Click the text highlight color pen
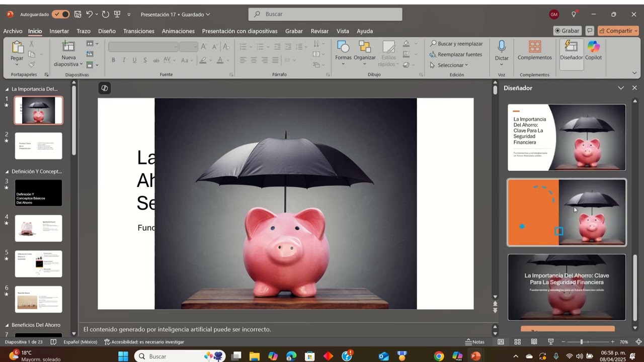The height and width of the screenshot is (362, 644). [x=203, y=60]
